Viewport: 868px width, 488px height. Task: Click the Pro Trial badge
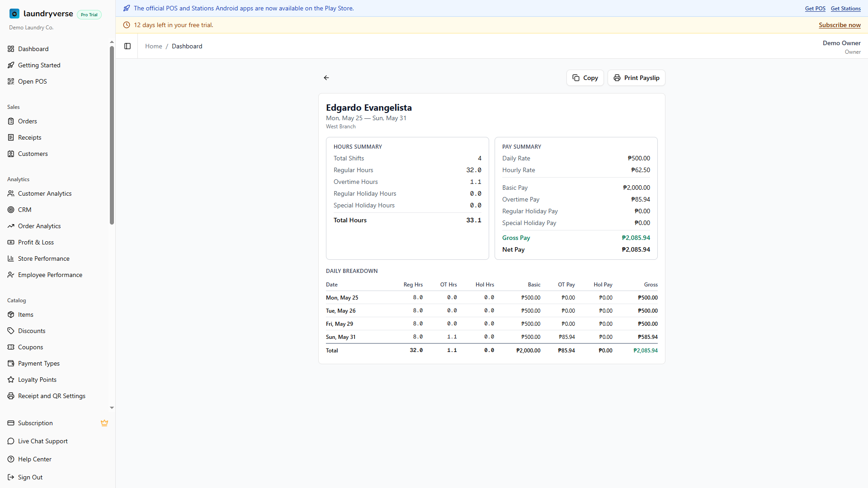(x=89, y=14)
